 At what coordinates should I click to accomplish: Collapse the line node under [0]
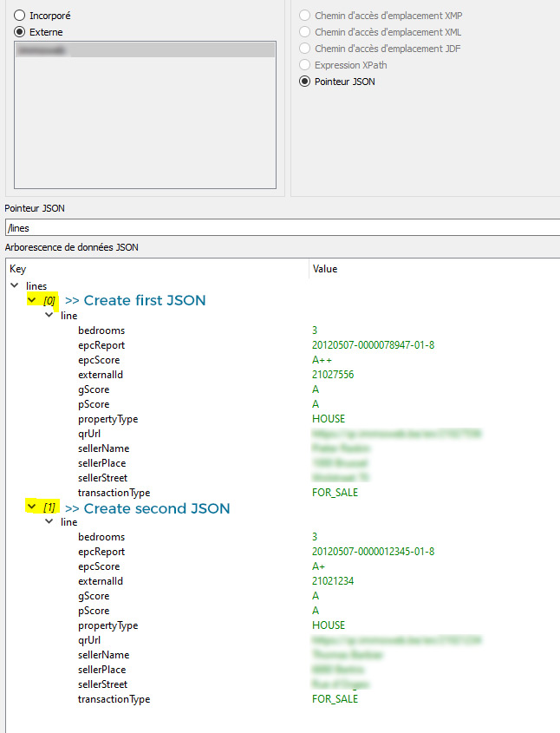[x=49, y=316]
